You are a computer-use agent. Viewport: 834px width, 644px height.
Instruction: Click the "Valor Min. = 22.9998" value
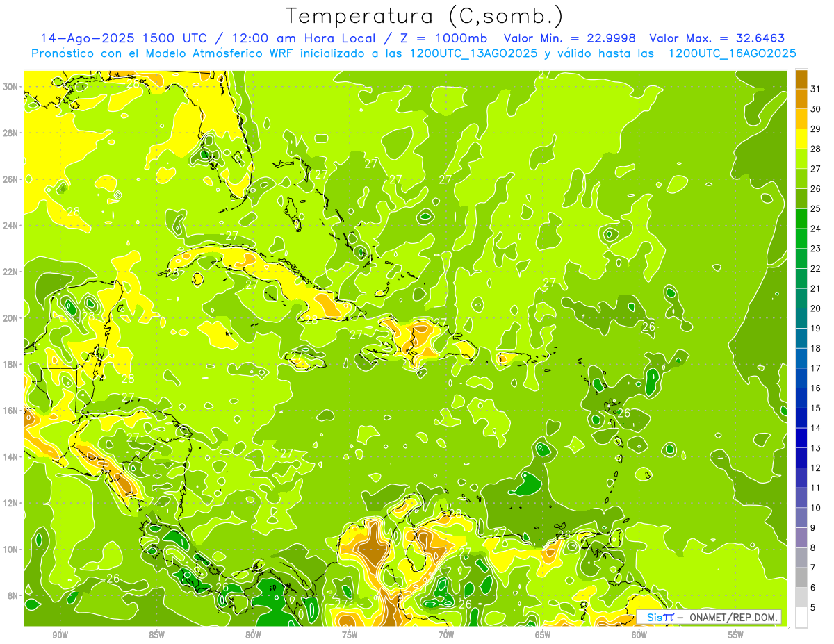click(571, 38)
